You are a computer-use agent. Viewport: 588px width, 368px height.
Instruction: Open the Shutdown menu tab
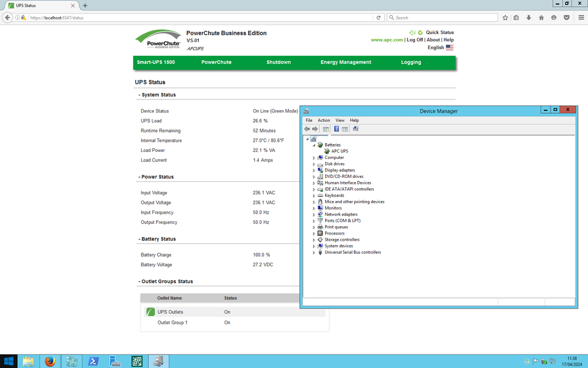pos(279,62)
